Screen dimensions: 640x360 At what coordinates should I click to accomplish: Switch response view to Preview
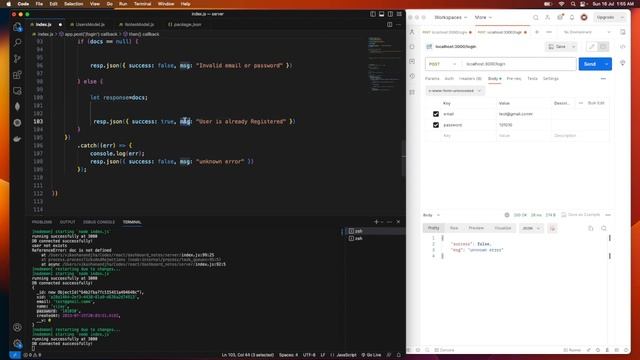(476, 229)
